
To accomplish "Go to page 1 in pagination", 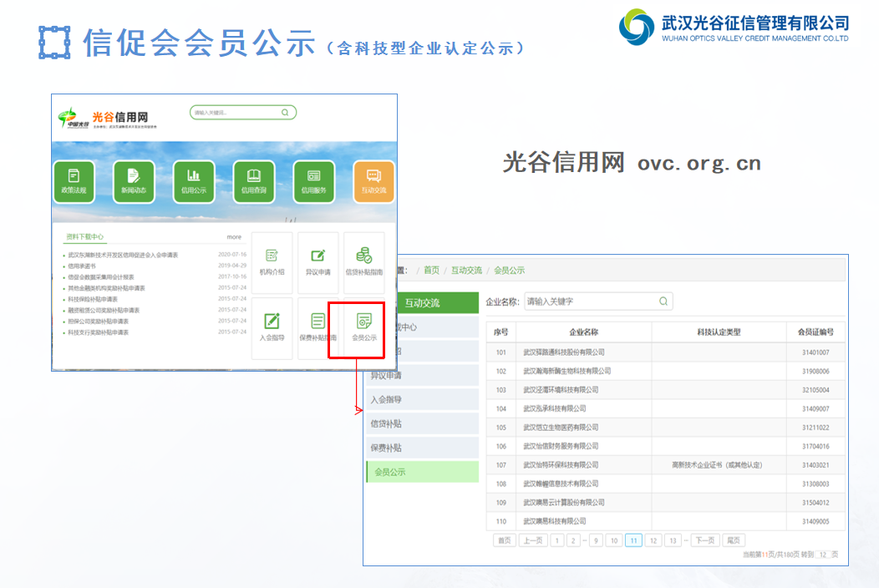I will pos(557,540).
